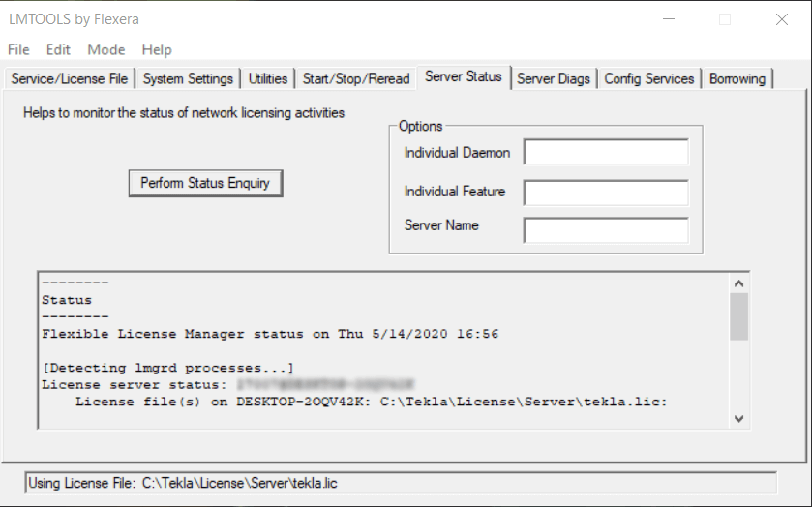Image resolution: width=812 pixels, height=507 pixels.
Task: Focus the Individual Daemon input field
Action: 606,152
